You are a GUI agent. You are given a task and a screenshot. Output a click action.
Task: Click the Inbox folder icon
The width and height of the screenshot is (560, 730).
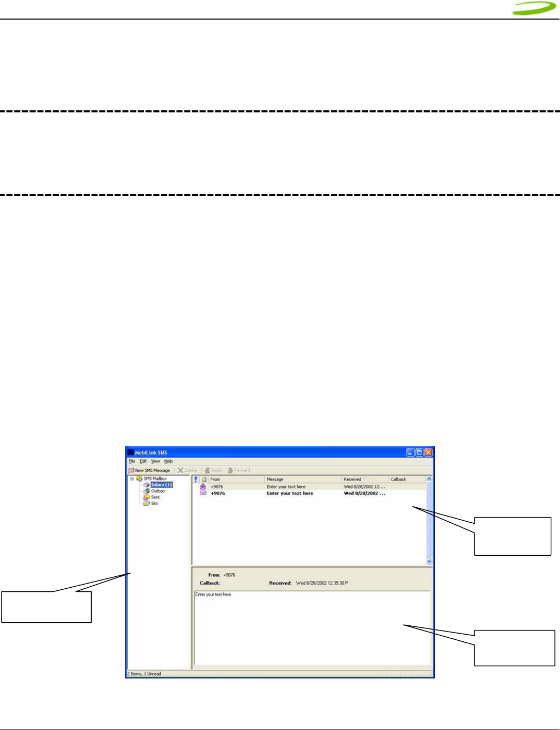coord(146,485)
